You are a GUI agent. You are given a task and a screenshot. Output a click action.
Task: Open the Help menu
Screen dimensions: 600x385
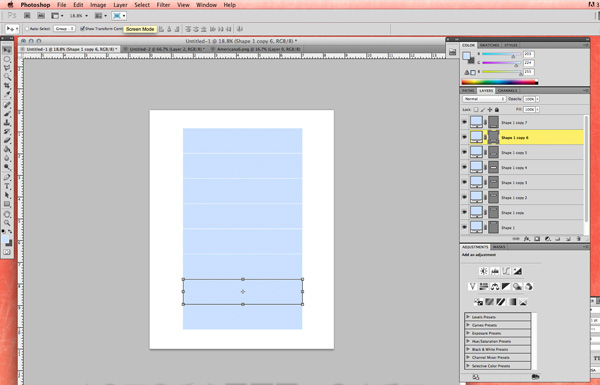[x=229, y=5]
